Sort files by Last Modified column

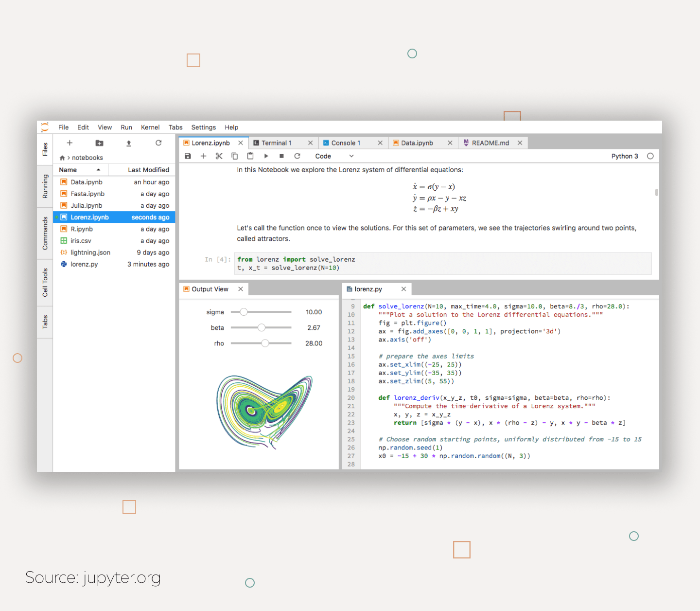148,170
